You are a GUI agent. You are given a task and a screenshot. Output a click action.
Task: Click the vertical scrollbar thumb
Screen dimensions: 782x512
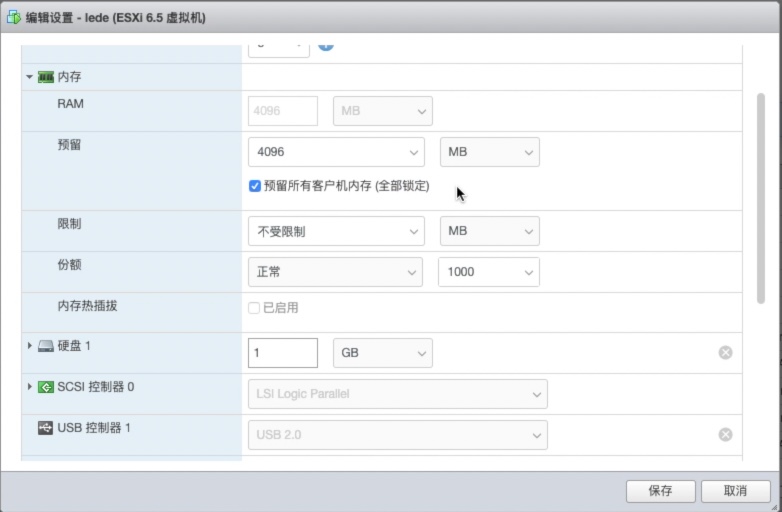point(760,200)
